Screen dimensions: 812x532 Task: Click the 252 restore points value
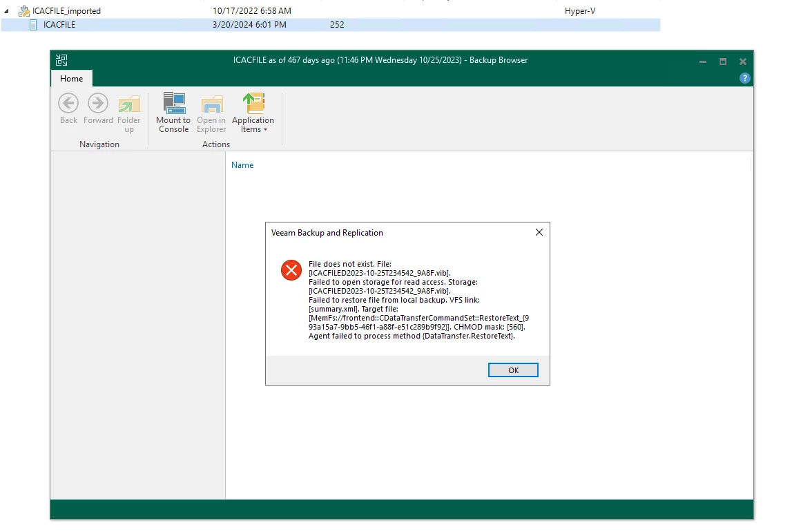pyautogui.click(x=337, y=24)
